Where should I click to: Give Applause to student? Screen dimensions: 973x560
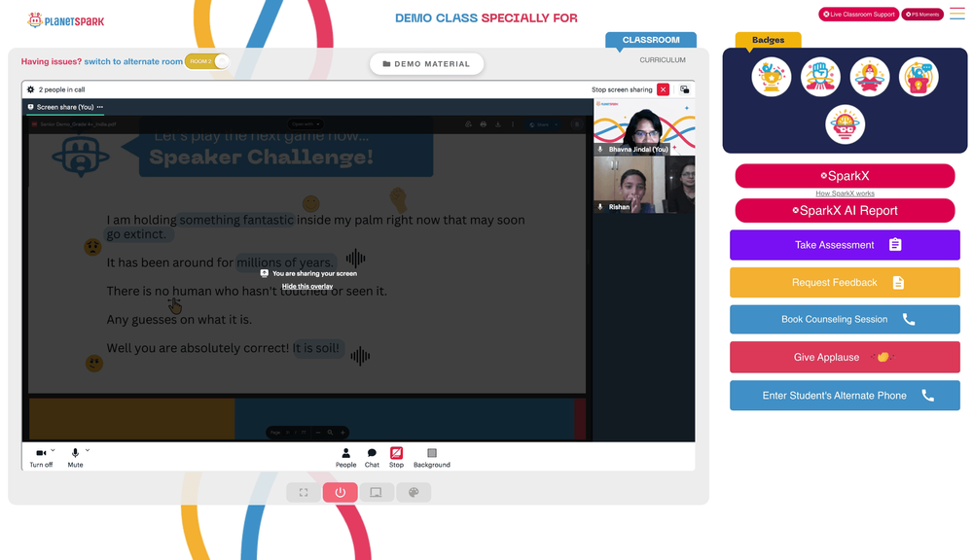845,357
